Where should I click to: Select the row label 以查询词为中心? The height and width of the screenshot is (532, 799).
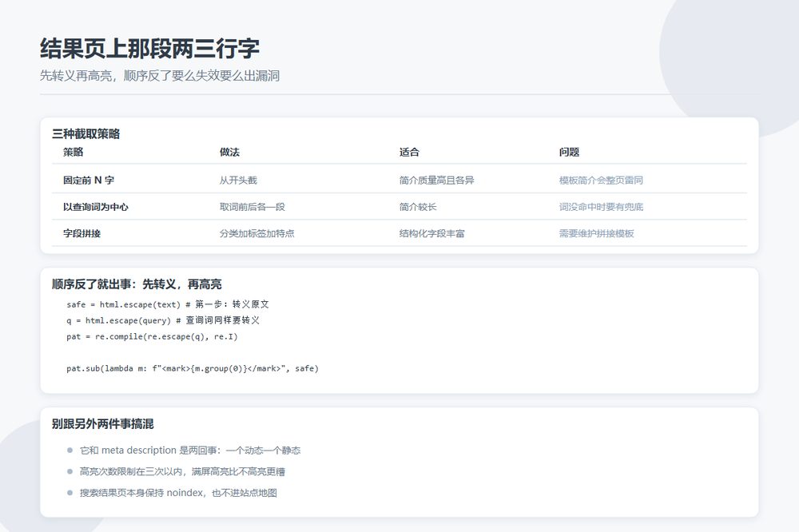coord(96,207)
